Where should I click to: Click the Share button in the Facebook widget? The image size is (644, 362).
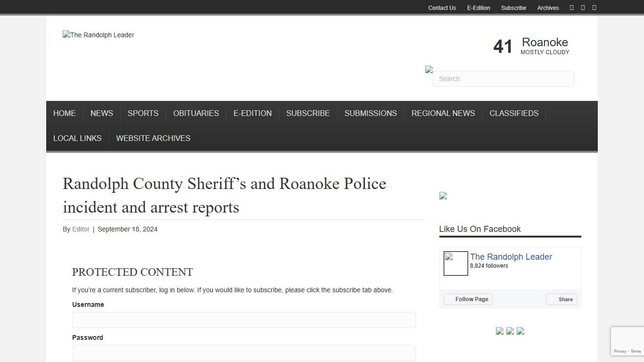(561, 299)
